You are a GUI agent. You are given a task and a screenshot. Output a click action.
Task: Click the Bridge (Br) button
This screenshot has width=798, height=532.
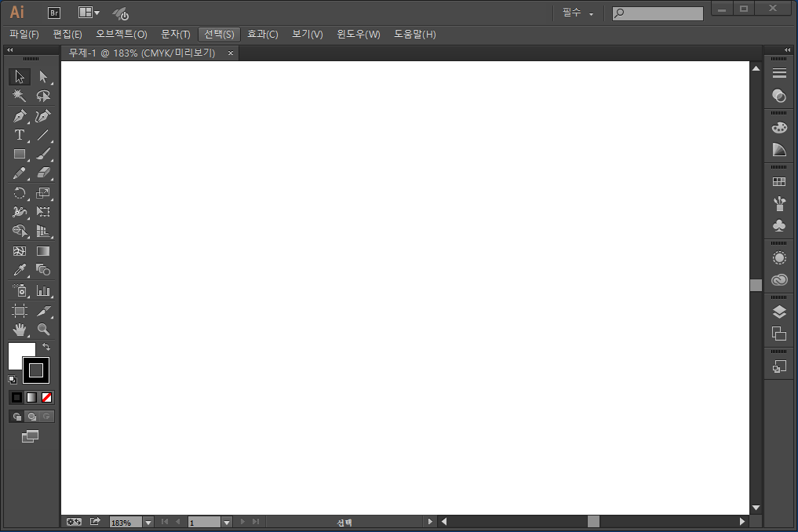[54, 13]
